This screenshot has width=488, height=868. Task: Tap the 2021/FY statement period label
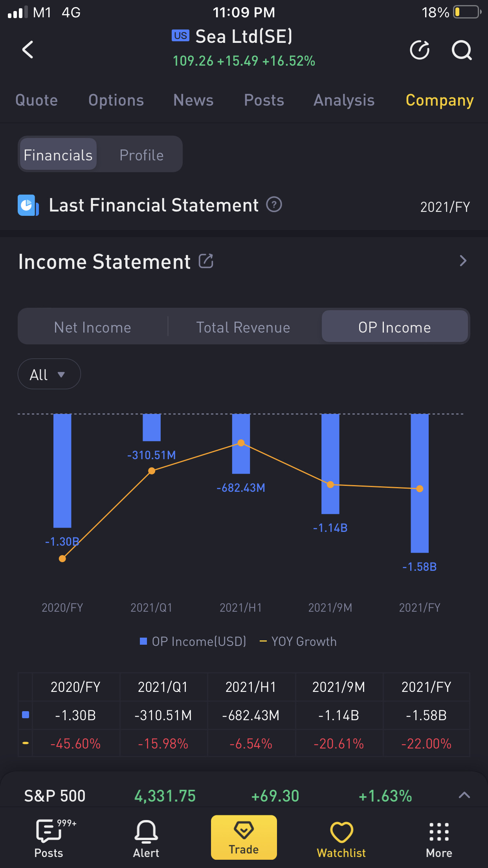pos(445,207)
